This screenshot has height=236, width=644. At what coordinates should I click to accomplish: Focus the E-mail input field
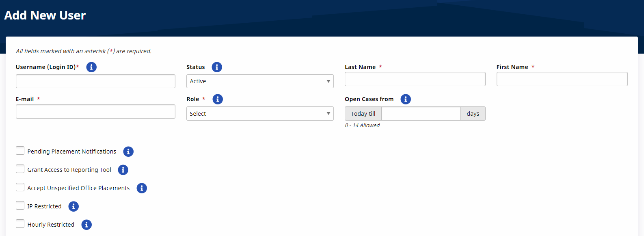(x=95, y=112)
